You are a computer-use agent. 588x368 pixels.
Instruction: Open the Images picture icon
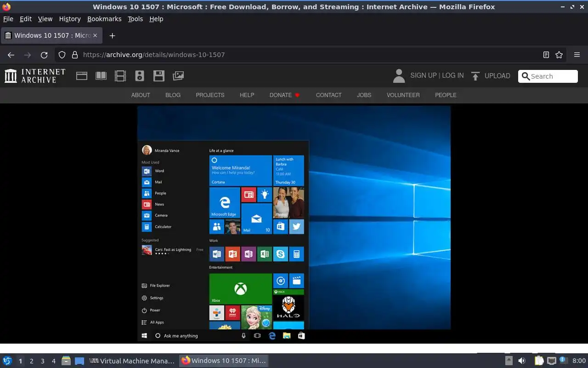[178, 76]
